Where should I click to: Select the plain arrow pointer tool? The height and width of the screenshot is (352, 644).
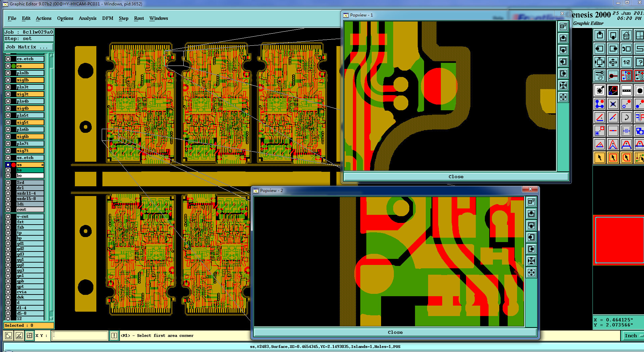[x=600, y=158]
